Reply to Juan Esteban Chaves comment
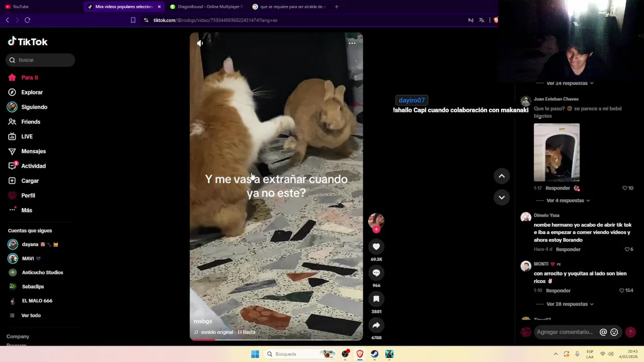The image size is (644, 362). 557,188
